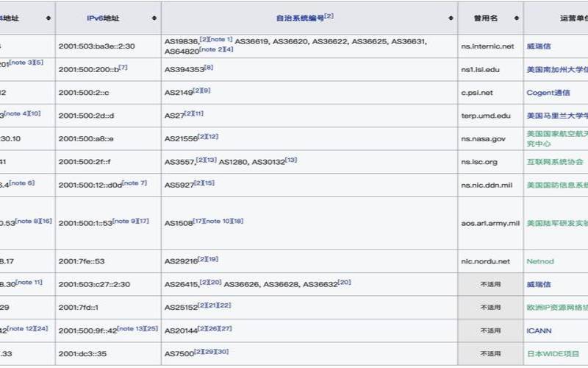This screenshot has width=588, height=368.
Task: Open reference [7] after 2001:500:200::b
Action: tap(123, 67)
